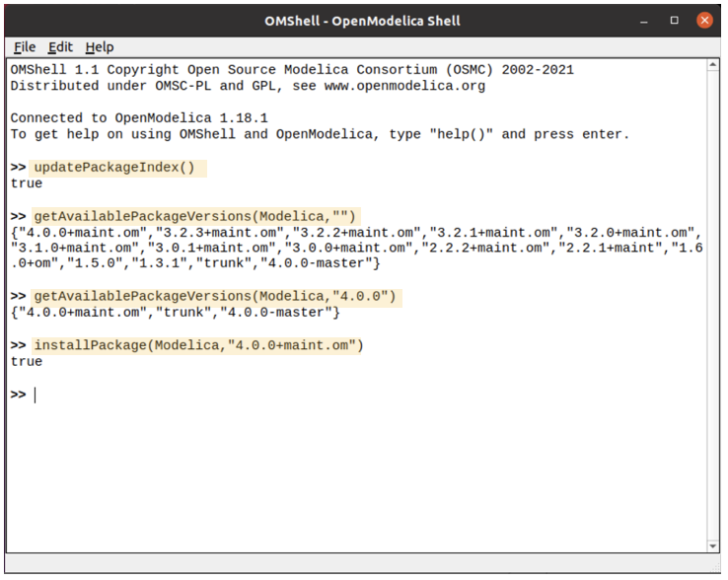Click the "Connected to OpenModelica 1.18.1" line

point(139,118)
